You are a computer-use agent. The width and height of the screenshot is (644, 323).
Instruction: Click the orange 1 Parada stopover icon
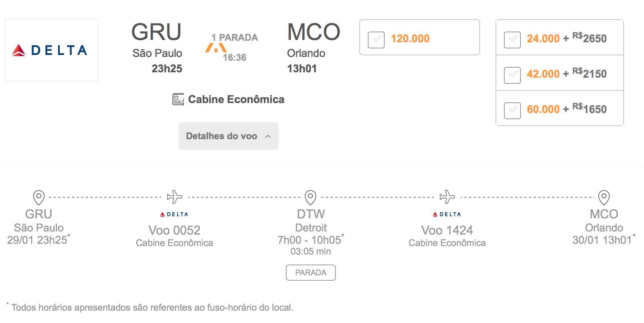215,48
